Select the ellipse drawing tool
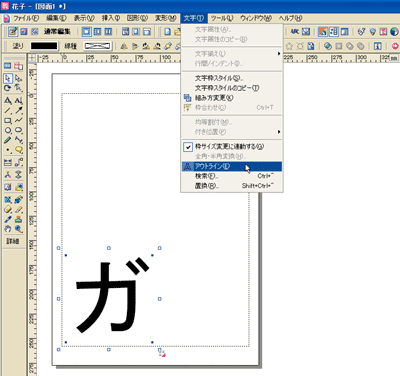The image size is (400, 376). point(19,130)
